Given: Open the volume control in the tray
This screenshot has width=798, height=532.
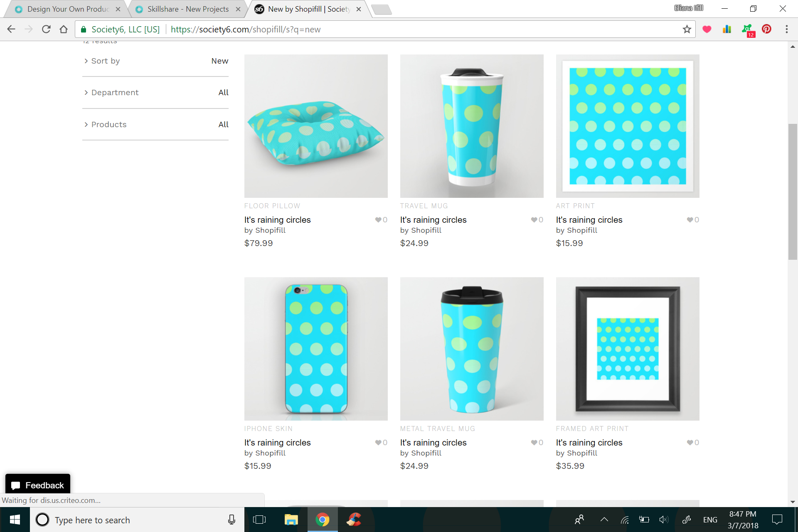Looking at the screenshot, I should pyautogui.click(x=664, y=520).
